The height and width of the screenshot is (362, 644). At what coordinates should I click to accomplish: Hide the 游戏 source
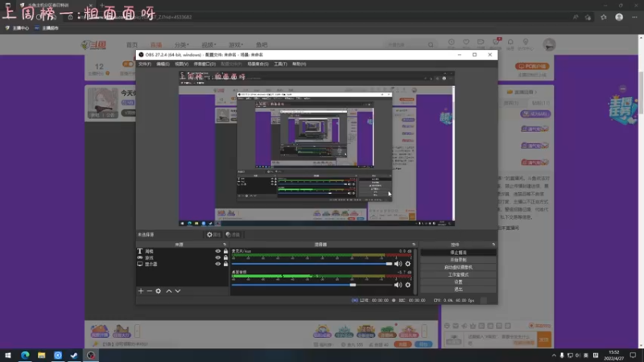click(217, 257)
